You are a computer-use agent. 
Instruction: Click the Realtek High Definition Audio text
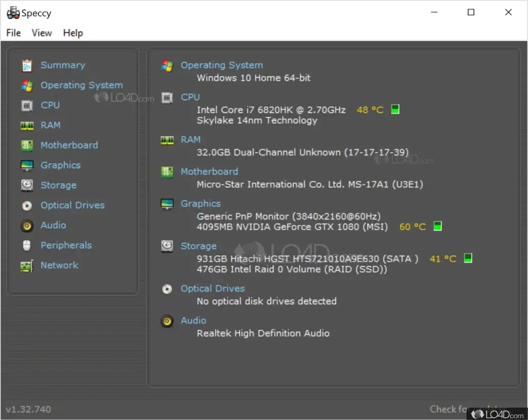pos(263,333)
